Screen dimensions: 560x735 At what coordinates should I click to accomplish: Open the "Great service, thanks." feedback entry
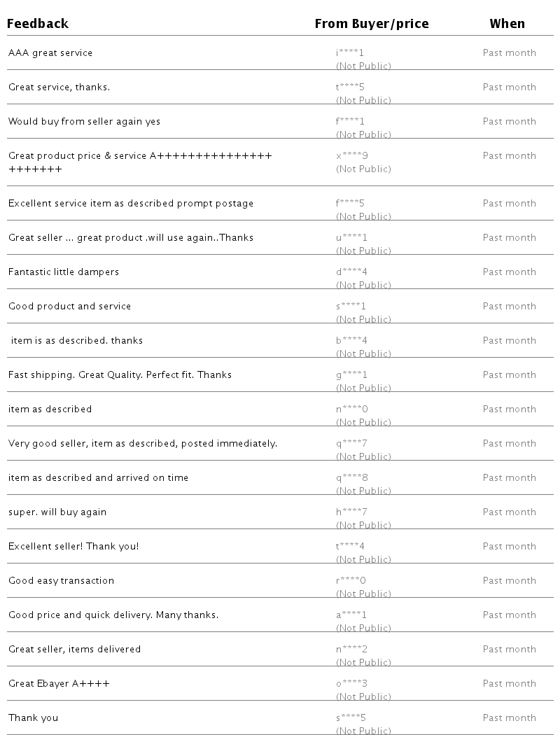[59, 87]
